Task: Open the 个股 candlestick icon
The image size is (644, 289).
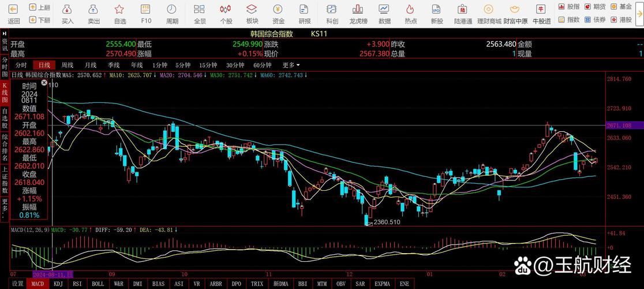Action: click(x=226, y=10)
